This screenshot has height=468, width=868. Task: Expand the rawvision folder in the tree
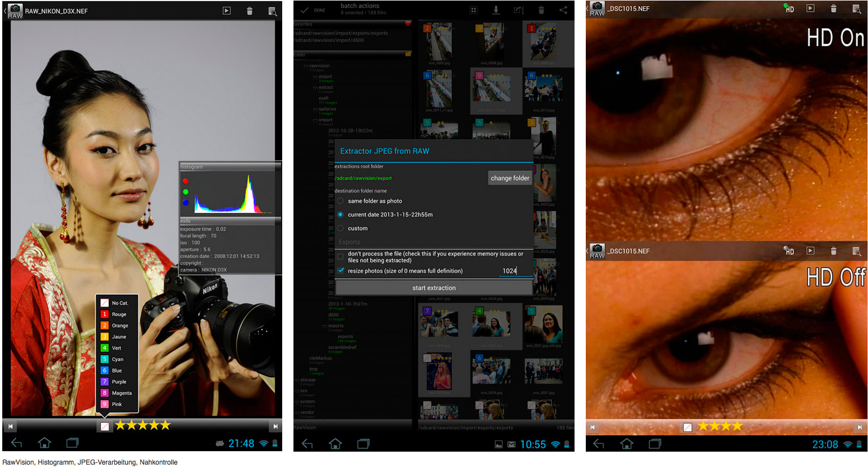tap(306, 66)
